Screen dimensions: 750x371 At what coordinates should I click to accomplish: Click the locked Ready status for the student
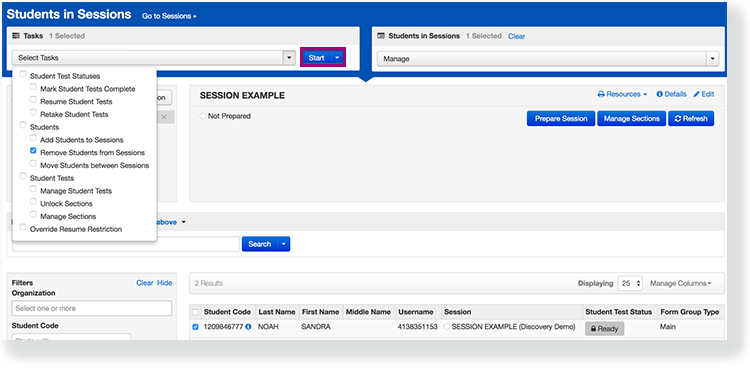point(605,329)
